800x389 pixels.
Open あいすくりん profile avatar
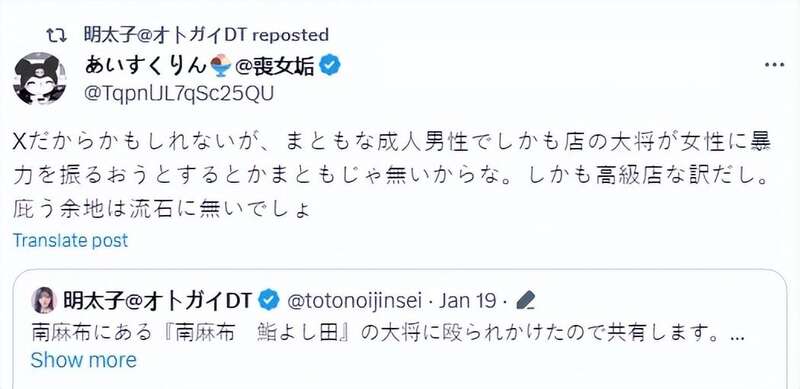40,78
